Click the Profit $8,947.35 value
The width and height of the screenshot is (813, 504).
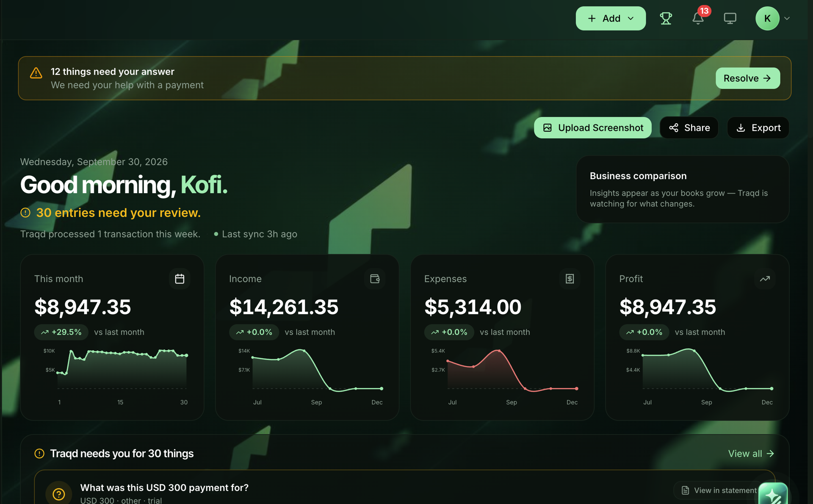point(667,307)
